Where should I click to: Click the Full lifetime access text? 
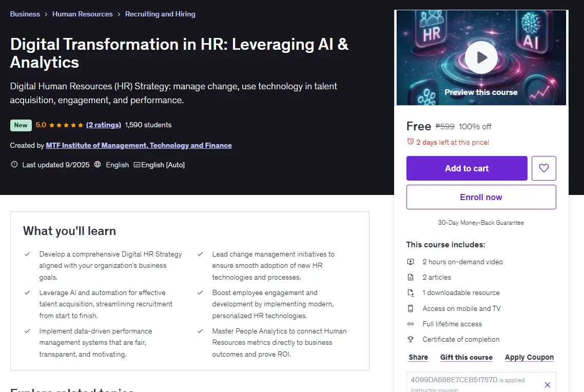[x=452, y=324]
